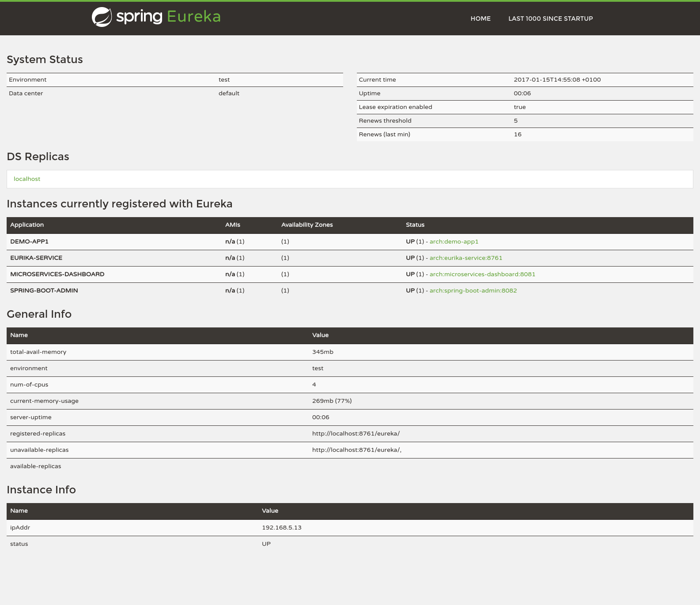Open the HOME navigation item
This screenshot has width=700, height=605.
(x=481, y=19)
